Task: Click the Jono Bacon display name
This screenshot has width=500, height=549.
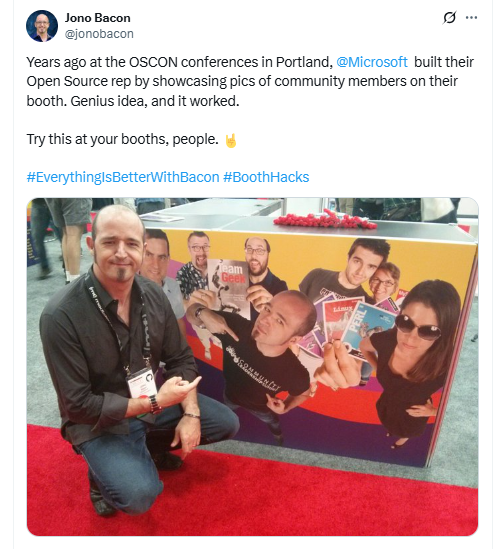Action: (x=97, y=18)
